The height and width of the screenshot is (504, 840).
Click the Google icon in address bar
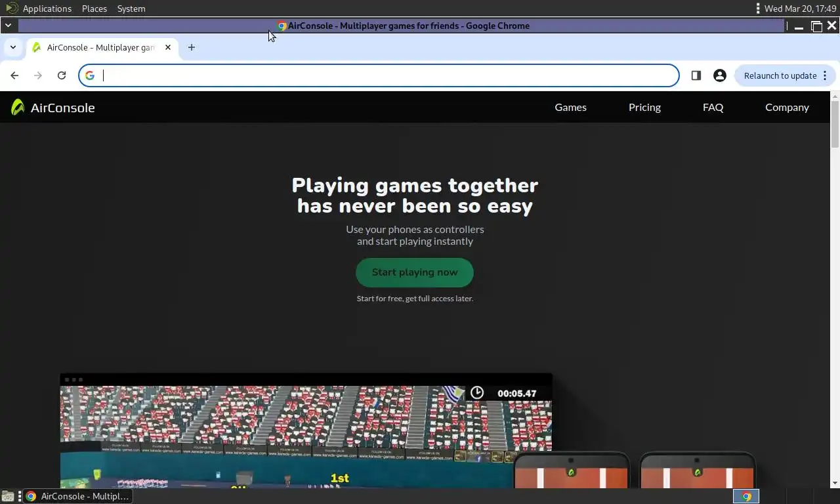(x=90, y=75)
